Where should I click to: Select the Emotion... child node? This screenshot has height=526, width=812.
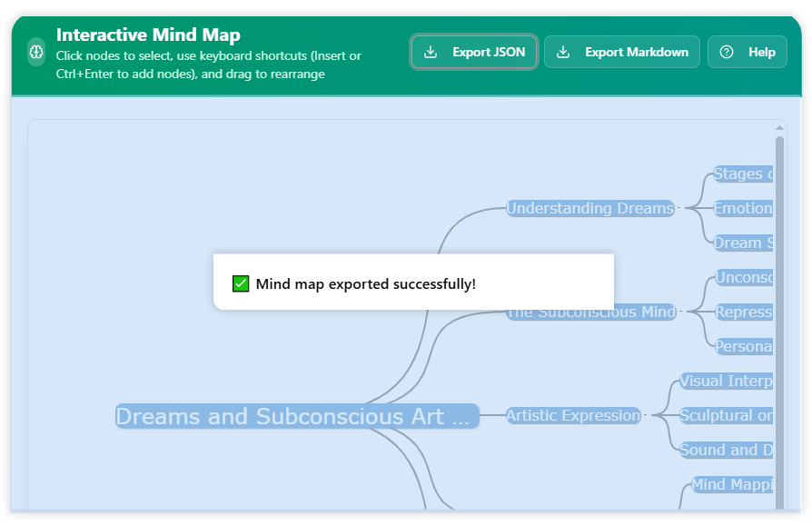click(x=742, y=208)
